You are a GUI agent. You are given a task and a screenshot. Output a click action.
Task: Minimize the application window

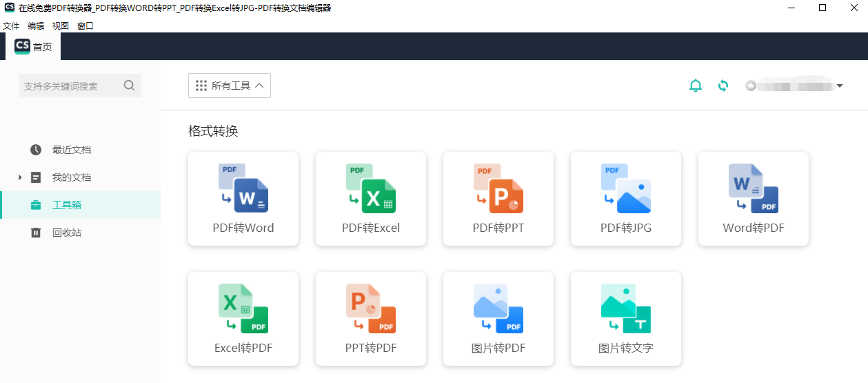click(x=791, y=8)
